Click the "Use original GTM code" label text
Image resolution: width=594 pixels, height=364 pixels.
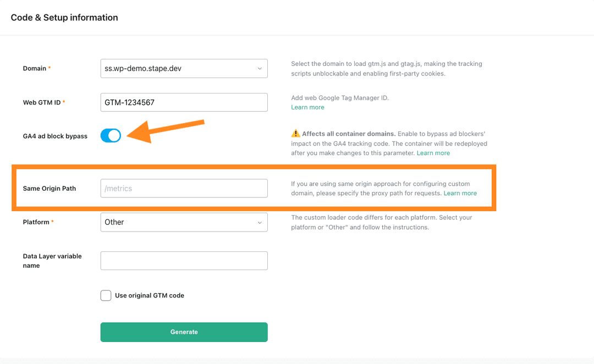pos(149,295)
